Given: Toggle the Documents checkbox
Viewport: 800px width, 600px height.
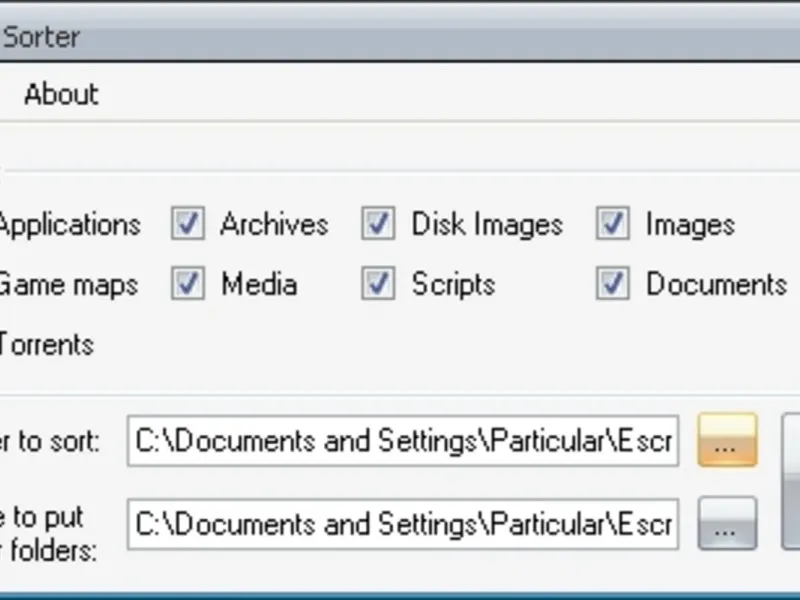Looking at the screenshot, I should coord(612,284).
